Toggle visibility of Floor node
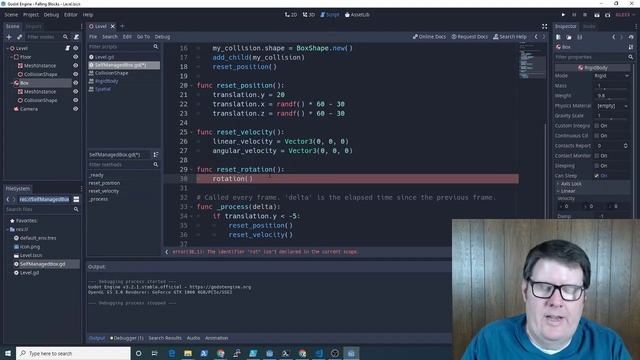Screen dimensions: 640x360 tap(76, 57)
